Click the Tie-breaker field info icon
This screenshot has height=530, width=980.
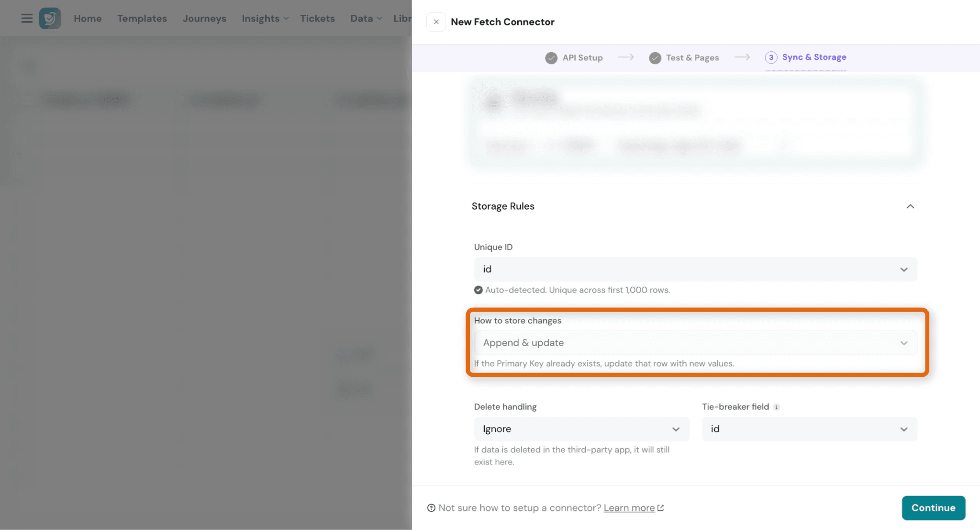click(777, 407)
